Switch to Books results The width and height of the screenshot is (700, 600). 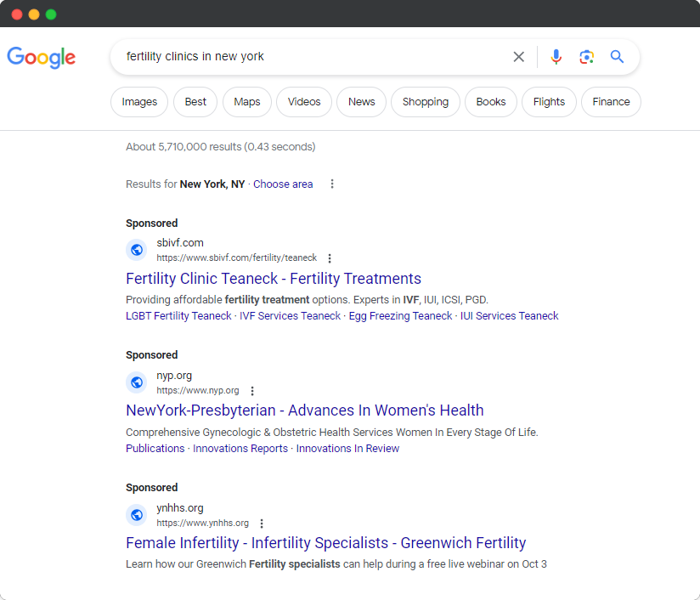click(x=491, y=102)
